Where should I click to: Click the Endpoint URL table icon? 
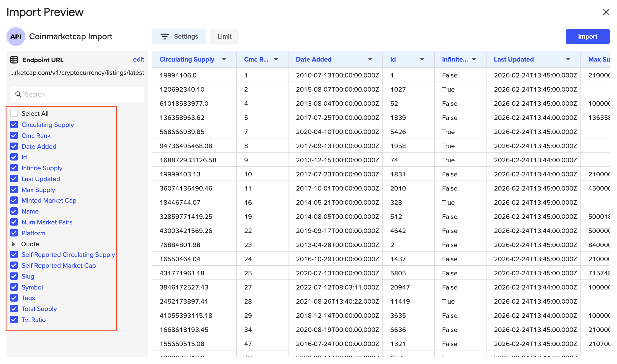click(14, 60)
